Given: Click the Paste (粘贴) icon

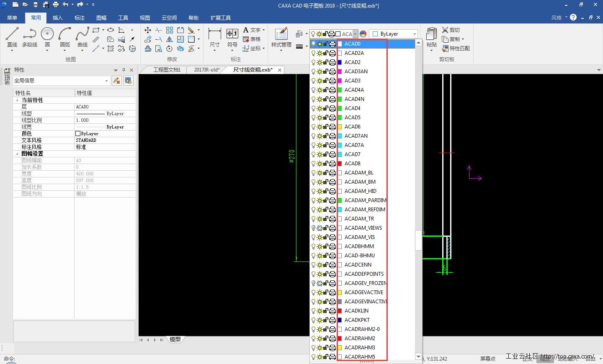Looking at the screenshot, I should click(x=431, y=34).
